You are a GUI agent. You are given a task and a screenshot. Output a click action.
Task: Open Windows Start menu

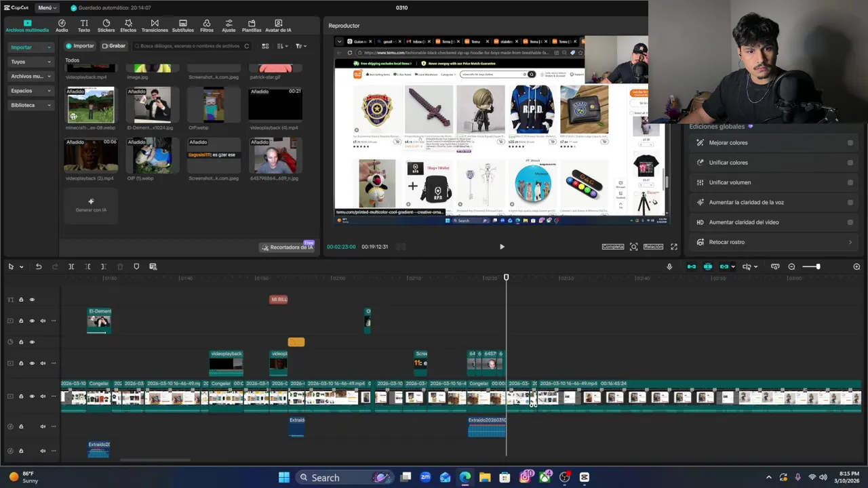coord(284,478)
